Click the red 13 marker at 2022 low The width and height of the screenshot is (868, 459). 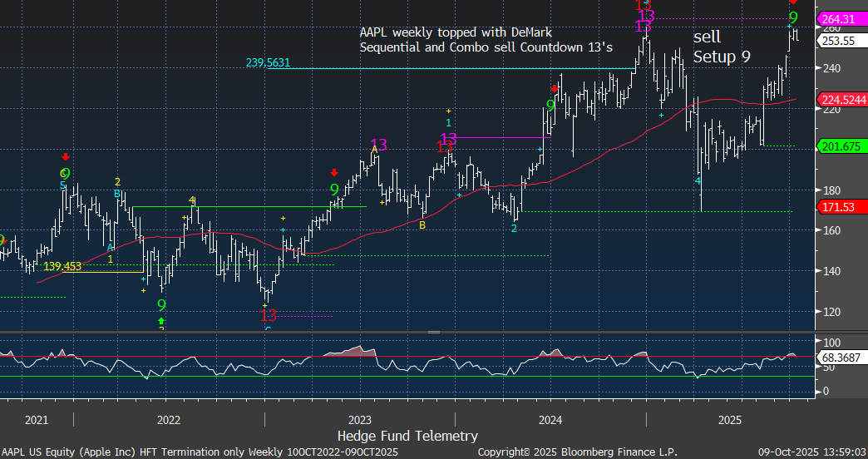point(269,315)
